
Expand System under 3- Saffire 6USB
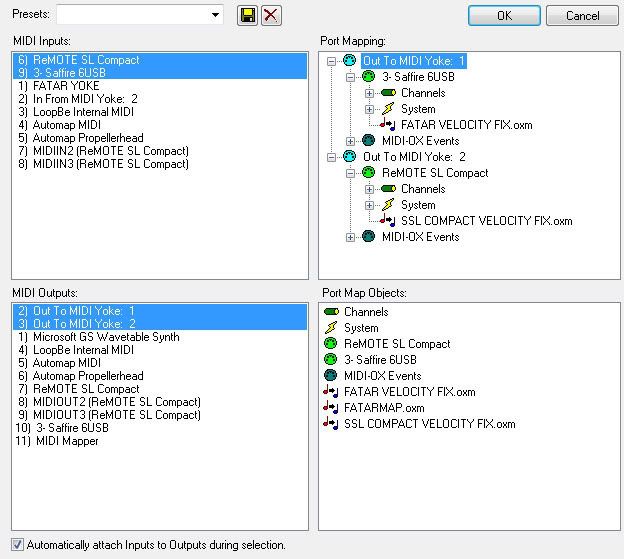[369, 109]
